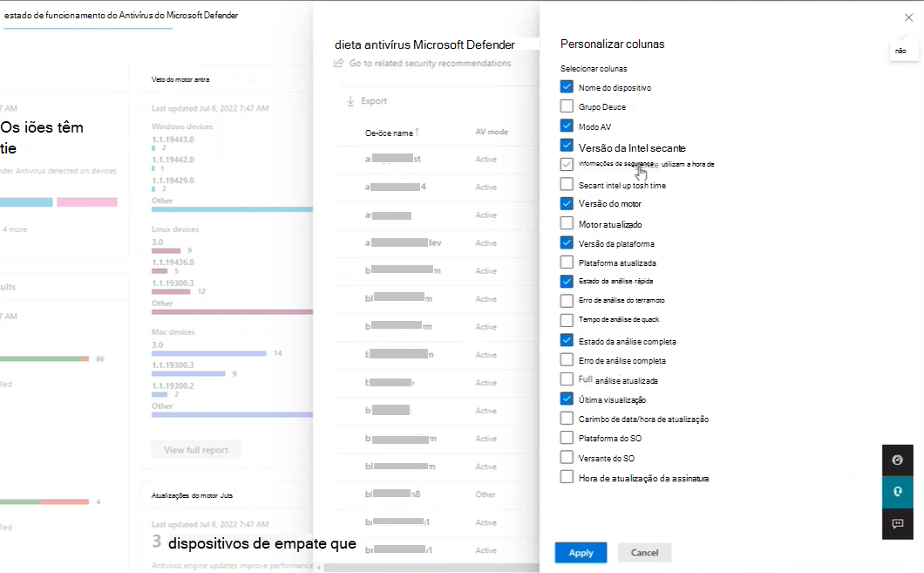Click the 'Personalizar colunas' heading

612,44
